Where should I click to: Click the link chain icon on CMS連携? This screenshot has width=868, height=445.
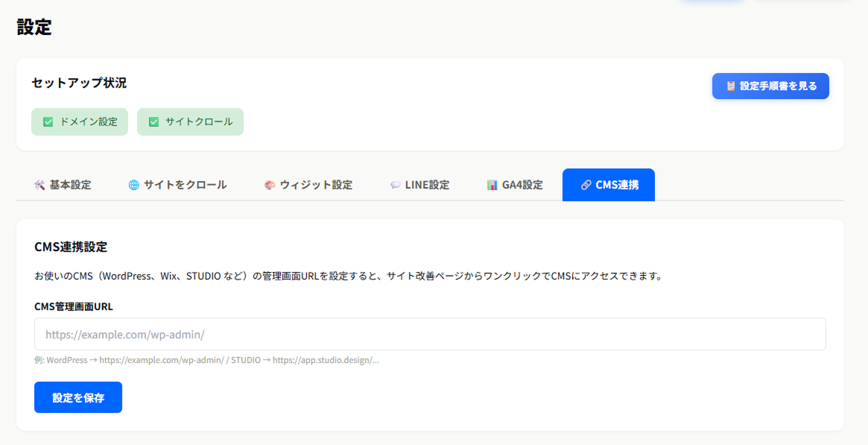coord(586,185)
